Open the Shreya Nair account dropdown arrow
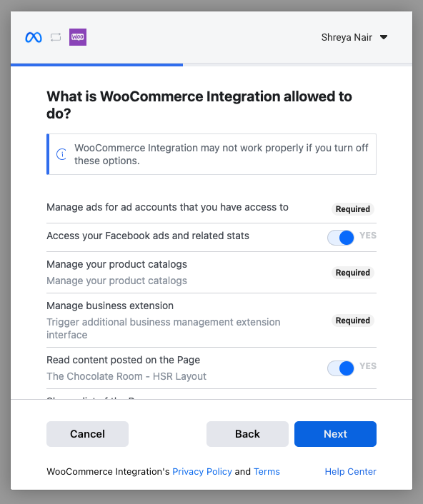This screenshot has width=423, height=504. tap(384, 37)
